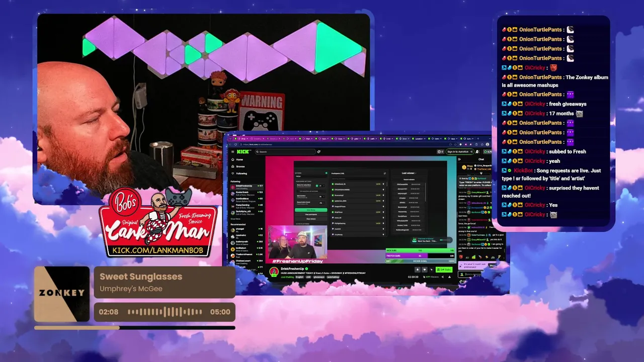Click the Umphrey's McGee artist name
This screenshot has height=362, width=644.
pos(131,289)
